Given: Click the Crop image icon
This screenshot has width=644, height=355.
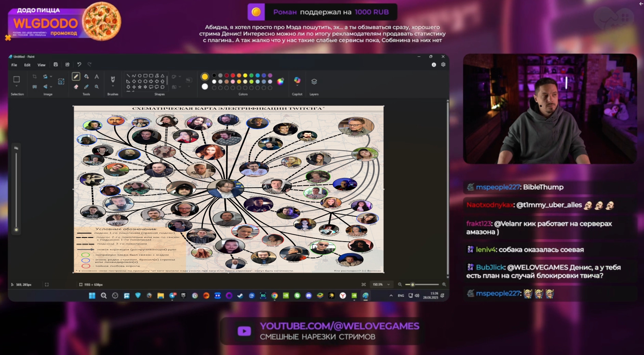Looking at the screenshot, I should click(35, 77).
